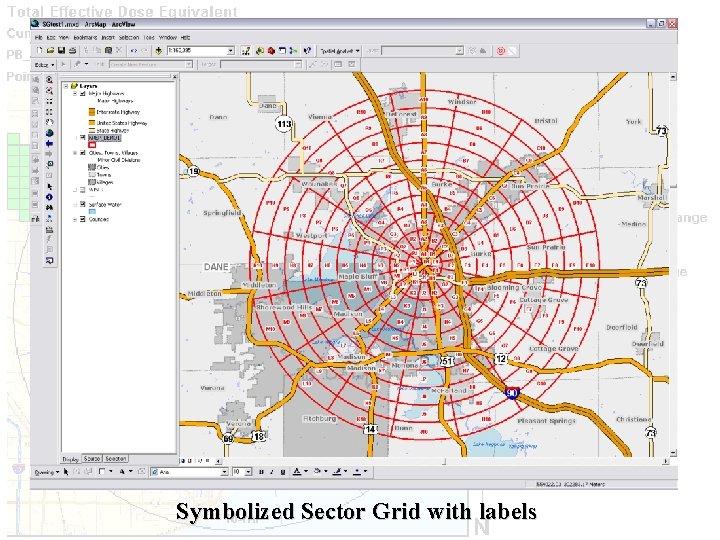Expand the Counties layer node

click(x=75, y=219)
